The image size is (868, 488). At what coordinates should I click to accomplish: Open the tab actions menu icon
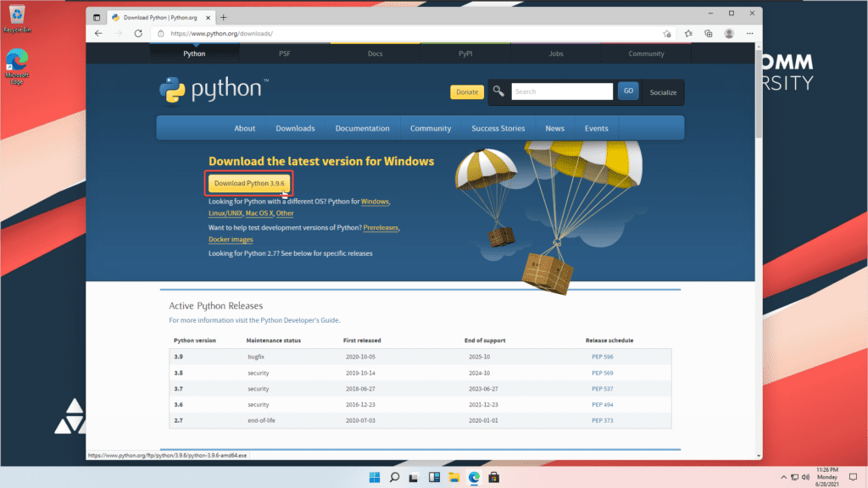(97, 18)
